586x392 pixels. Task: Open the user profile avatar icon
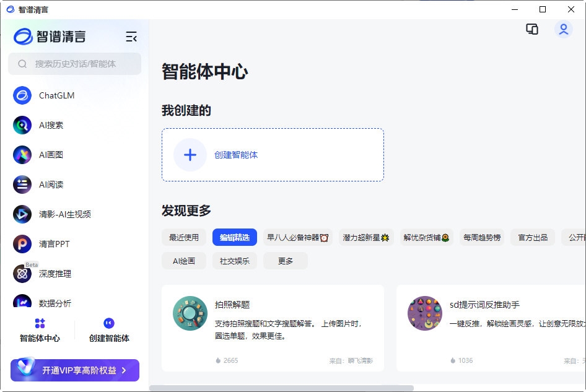[x=563, y=29]
